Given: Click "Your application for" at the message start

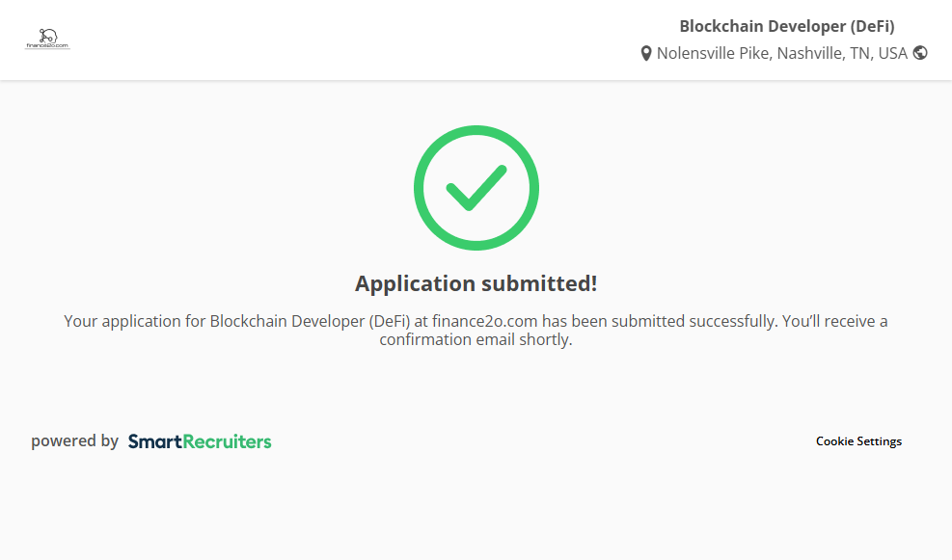Looking at the screenshot, I should [x=122, y=321].
